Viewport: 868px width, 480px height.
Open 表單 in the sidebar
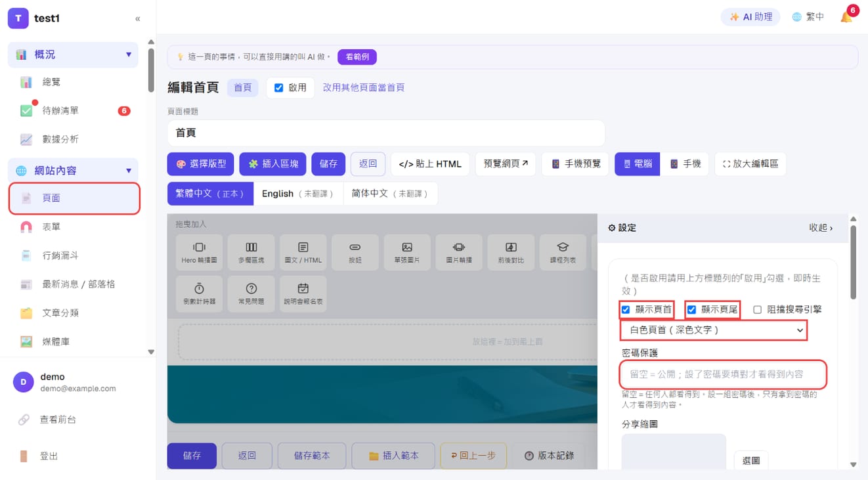pos(74,227)
